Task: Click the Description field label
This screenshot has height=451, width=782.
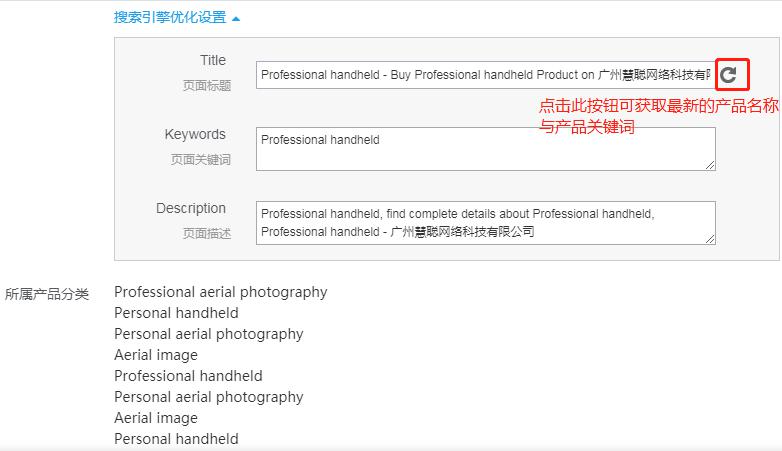Action: point(191,209)
